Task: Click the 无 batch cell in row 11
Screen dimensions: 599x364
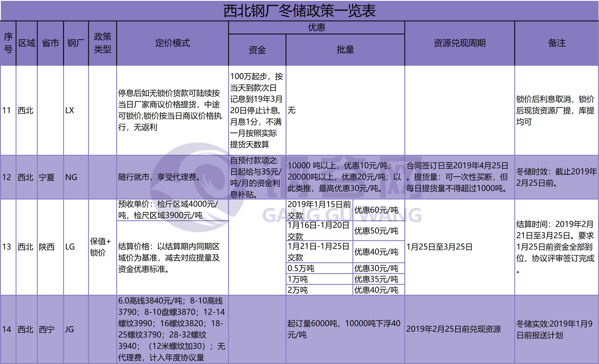Action: 345,111
